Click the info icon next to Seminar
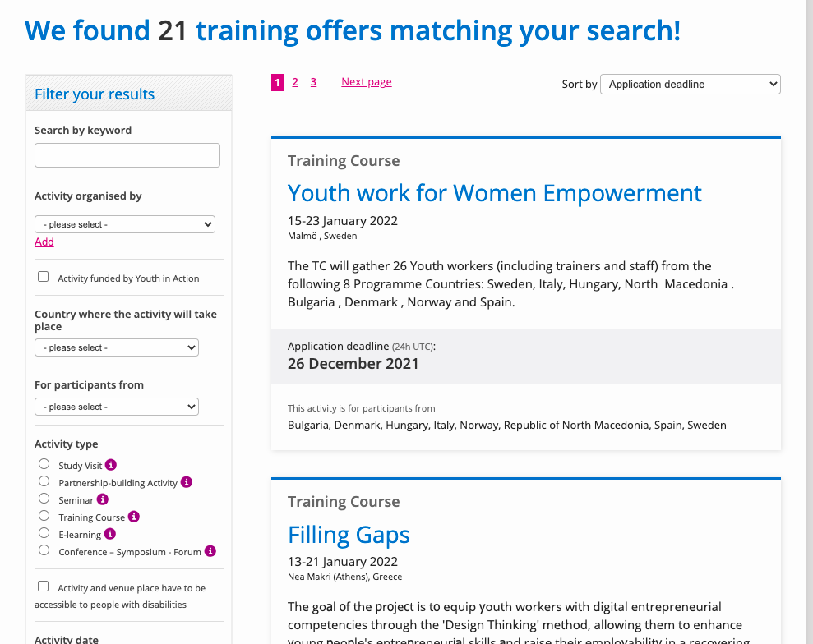813x644 pixels. click(x=103, y=499)
